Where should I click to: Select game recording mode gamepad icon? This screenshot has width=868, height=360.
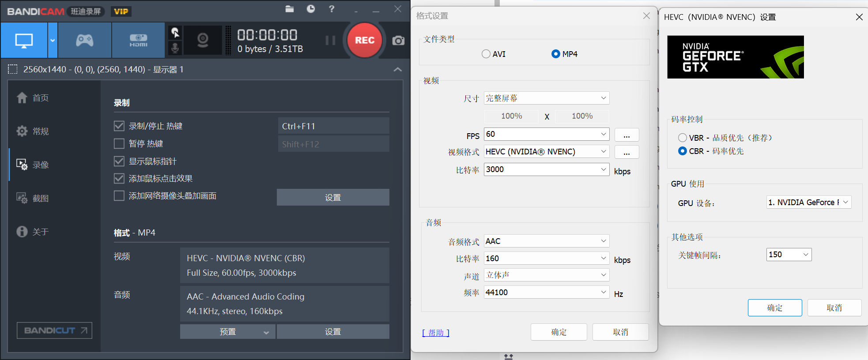[85, 41]
